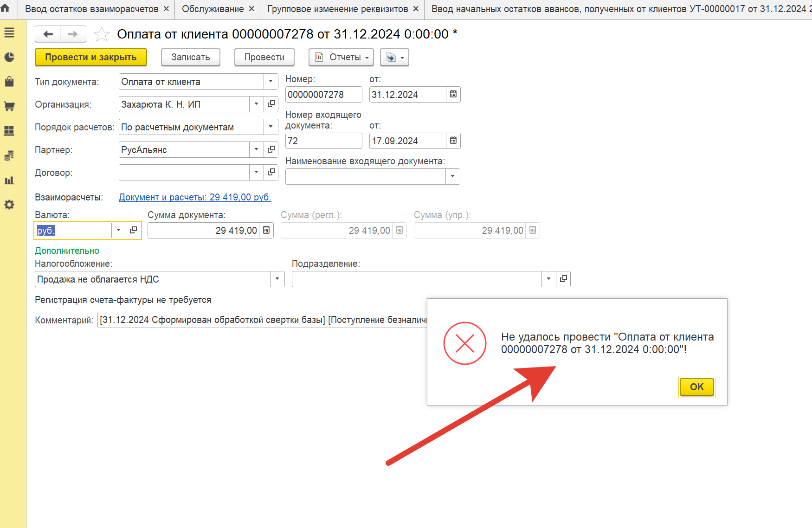Add document to favorites with star icon
Viewport: 812px width, 528px height.
(102, 34)
